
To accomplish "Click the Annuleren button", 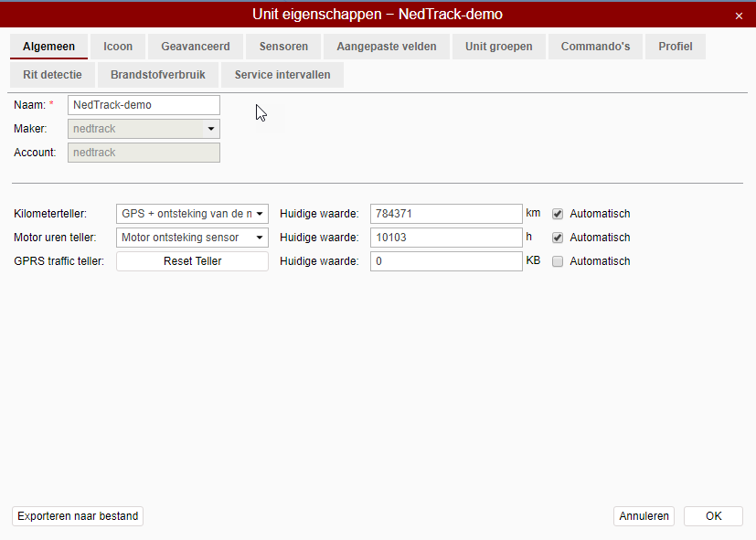I will 644,516.
